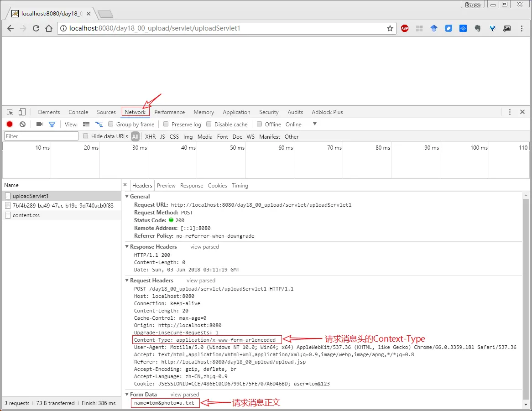Open the Sources panel

point(106,112)
